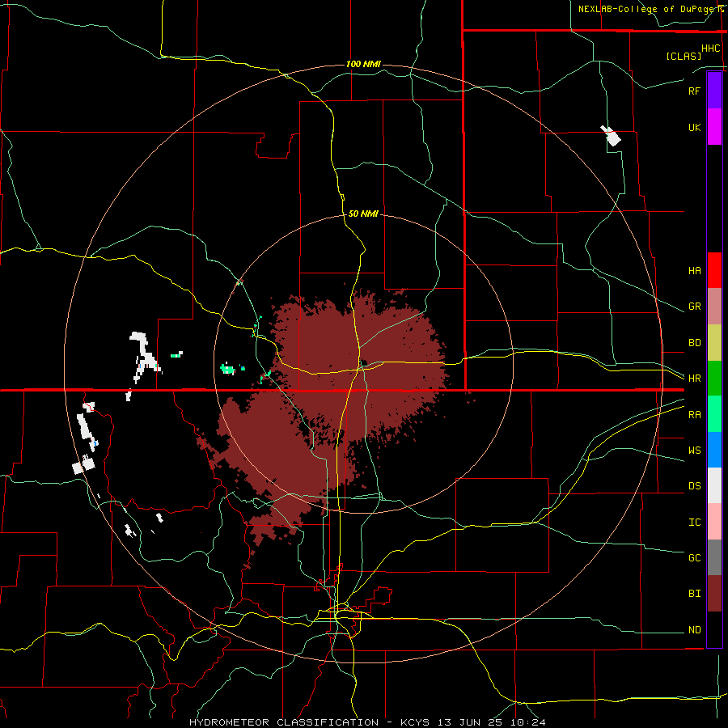
Task: Click the HA legend label
Action: coord(694,270)
